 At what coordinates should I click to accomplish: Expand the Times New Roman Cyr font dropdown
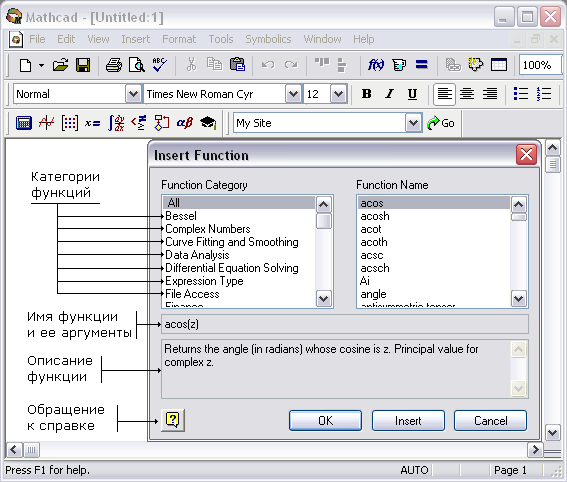coord(293,94)
